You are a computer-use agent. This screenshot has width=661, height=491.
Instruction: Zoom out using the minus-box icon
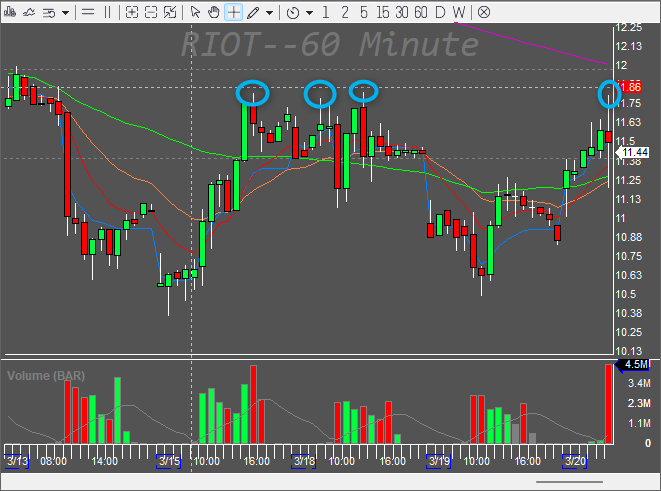(x=151, y=13)
